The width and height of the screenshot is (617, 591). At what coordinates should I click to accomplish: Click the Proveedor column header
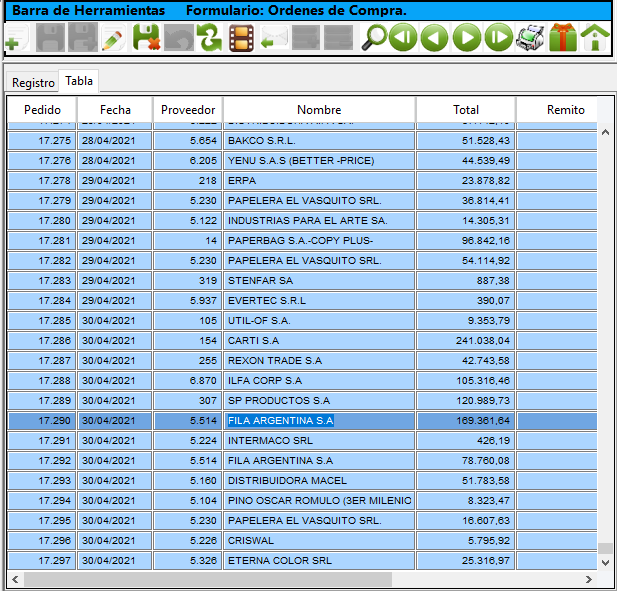click(188, 110)
